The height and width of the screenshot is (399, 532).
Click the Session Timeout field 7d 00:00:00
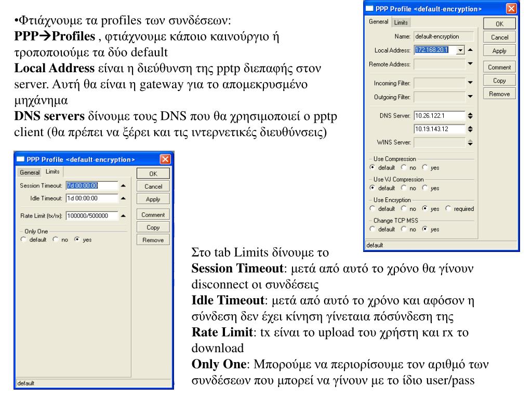tap(92, 185)
